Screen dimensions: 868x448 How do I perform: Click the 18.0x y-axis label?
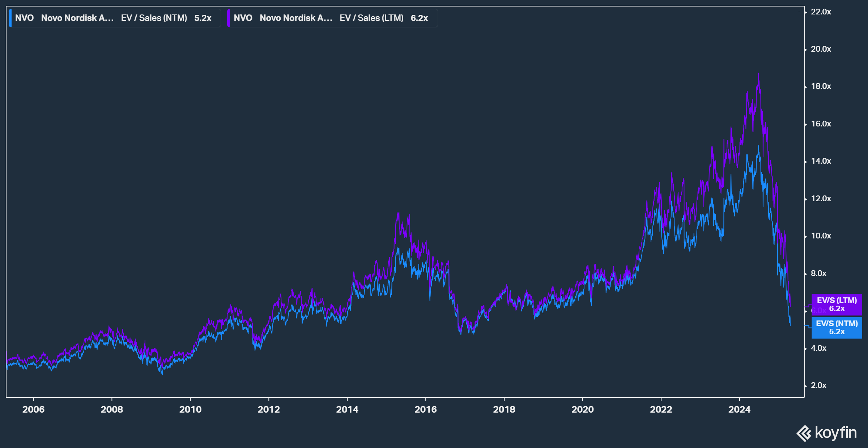[x=821, y=86]
